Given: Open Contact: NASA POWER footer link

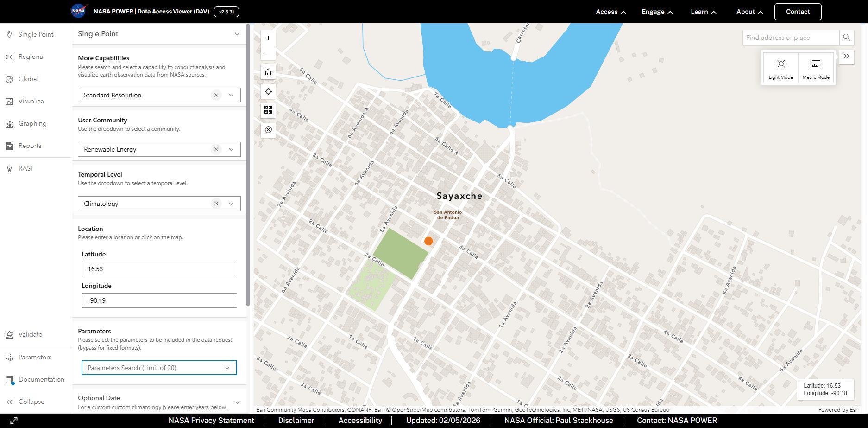Looking at the screenshot, I should click(677, 421).
